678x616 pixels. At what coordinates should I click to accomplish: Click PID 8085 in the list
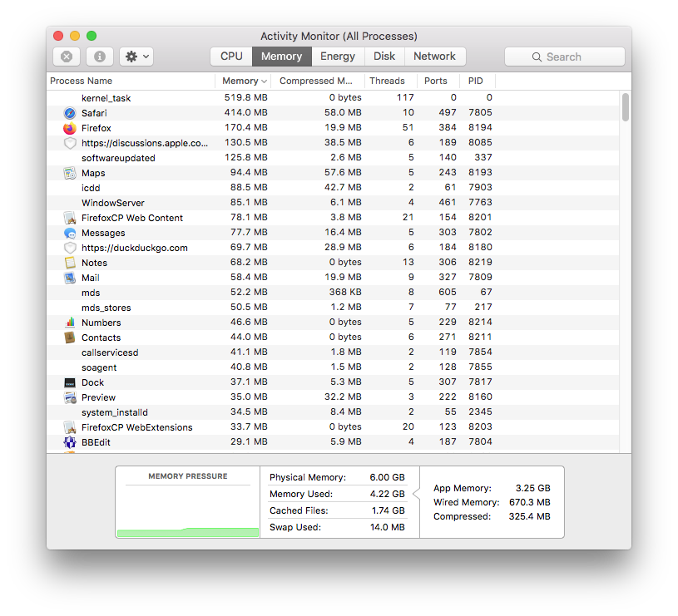[x=480, y=142]
